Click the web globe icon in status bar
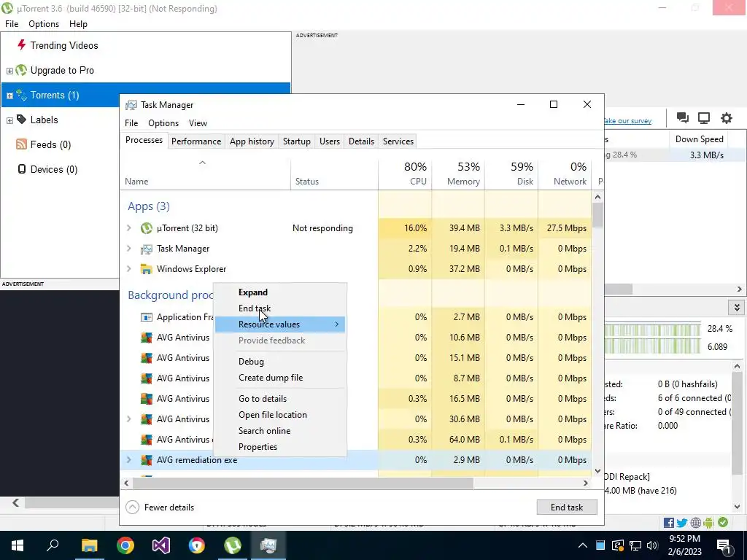Image resolution: width=747 pixels, height=560 pixels. pos(695,523)
